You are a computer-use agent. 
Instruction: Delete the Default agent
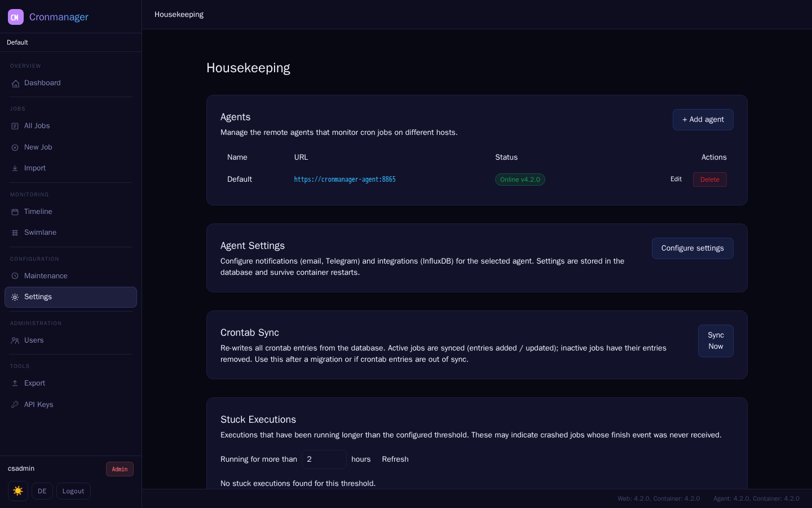click(x=710, y=179)
